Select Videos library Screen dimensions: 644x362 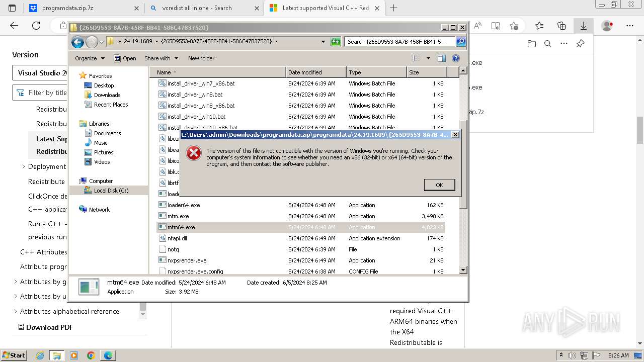tap(102, 162)
